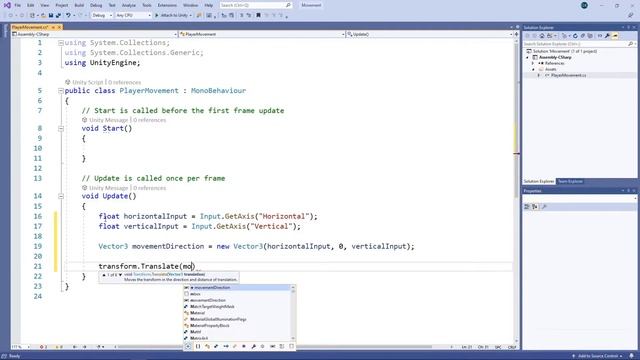Click the Add to Source Control button
This screenshot has width=640, height=360.
click(597, 356)
